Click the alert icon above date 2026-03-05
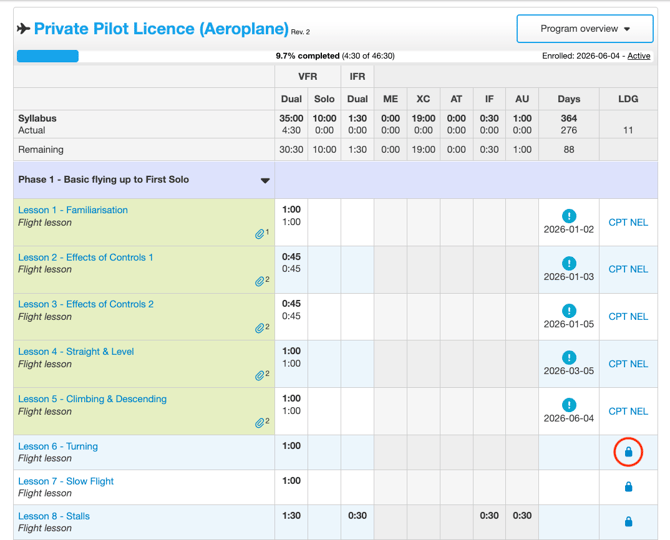Screen dimensions: 670x540 click(x=569, y=357)
